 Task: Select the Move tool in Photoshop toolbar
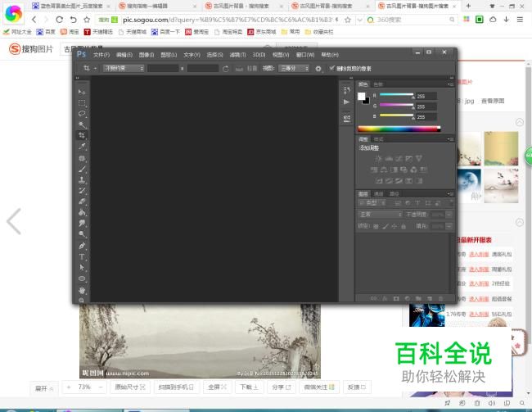click(x=82, y=92)
